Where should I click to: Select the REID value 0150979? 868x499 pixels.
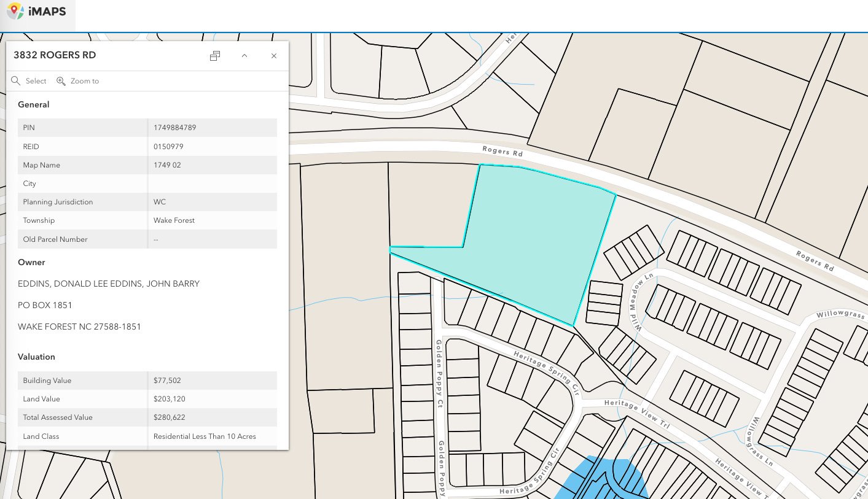point(168,147)
